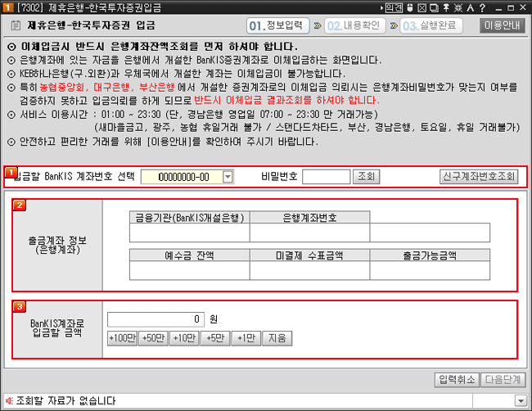Viewport: 532px width, 411px height.
Task: Click the 조회 inquiry button
Action: click(366, 177)
